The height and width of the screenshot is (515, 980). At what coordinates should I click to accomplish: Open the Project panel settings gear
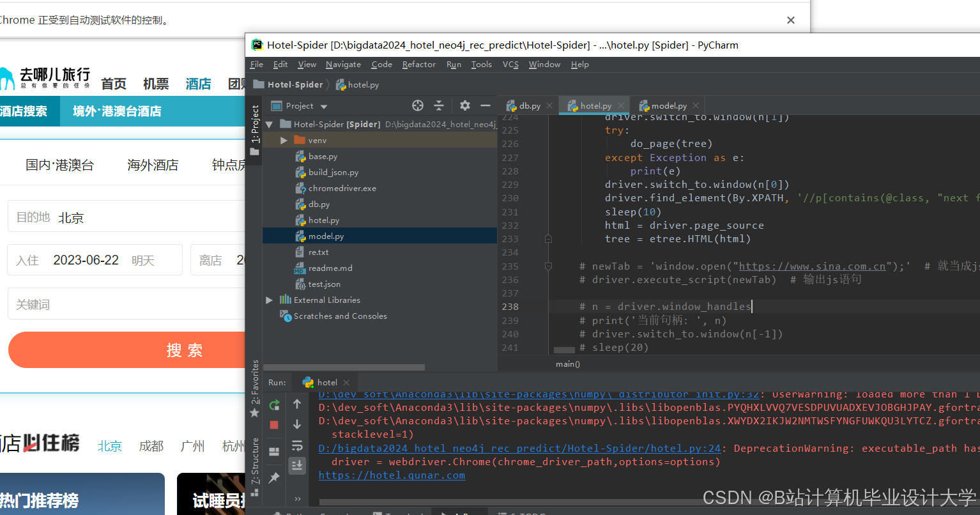tap(465, 105)
